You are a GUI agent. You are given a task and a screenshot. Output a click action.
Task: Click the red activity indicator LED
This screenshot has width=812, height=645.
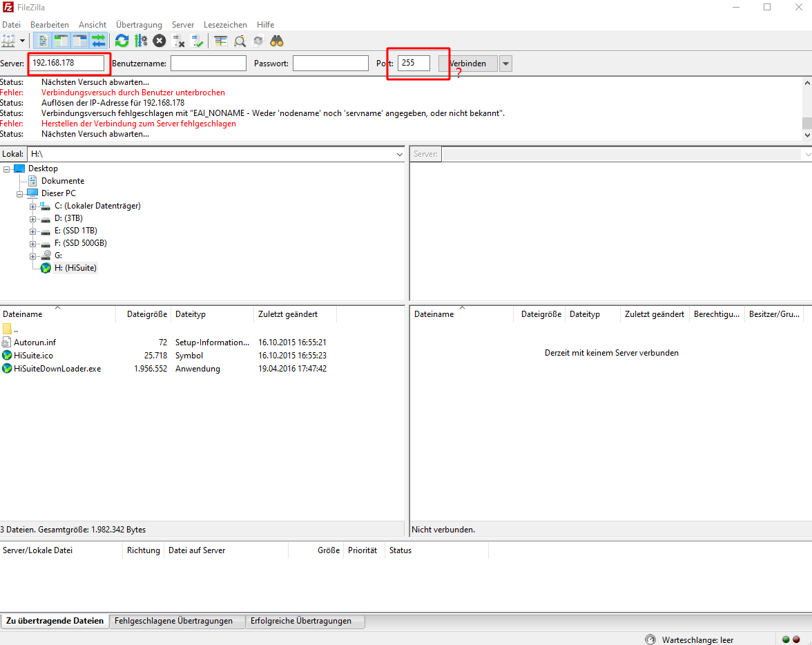tap(797, 639)
